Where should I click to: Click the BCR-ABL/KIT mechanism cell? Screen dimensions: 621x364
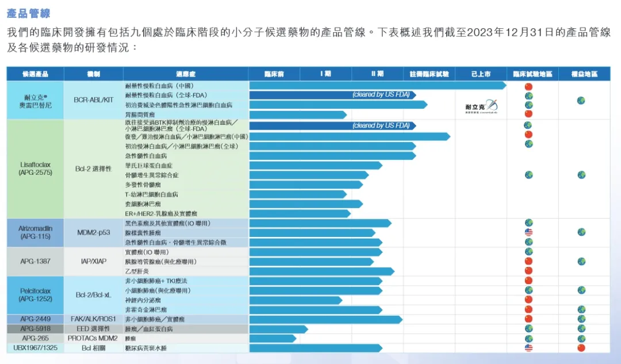[x=93, y=100]
